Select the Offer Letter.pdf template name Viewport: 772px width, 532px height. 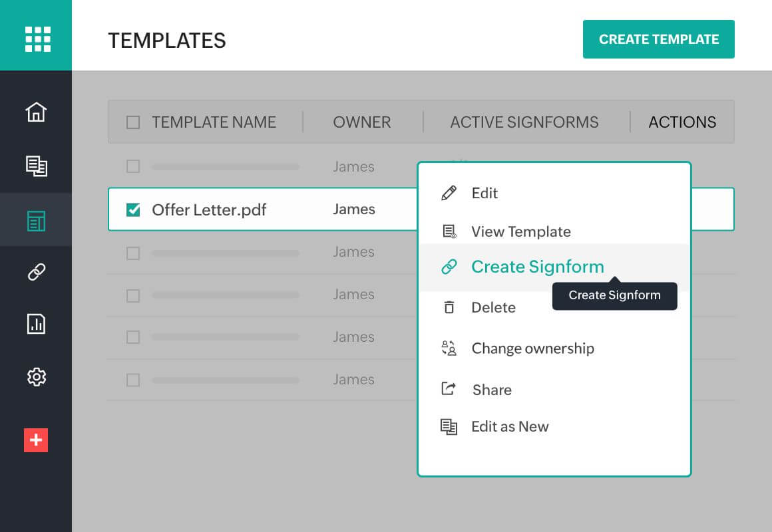pos(210,209)
